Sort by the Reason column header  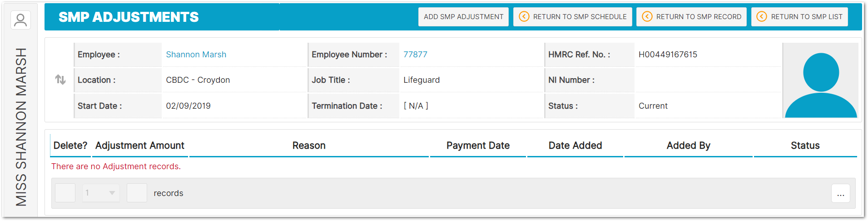[x=309, y=146]
